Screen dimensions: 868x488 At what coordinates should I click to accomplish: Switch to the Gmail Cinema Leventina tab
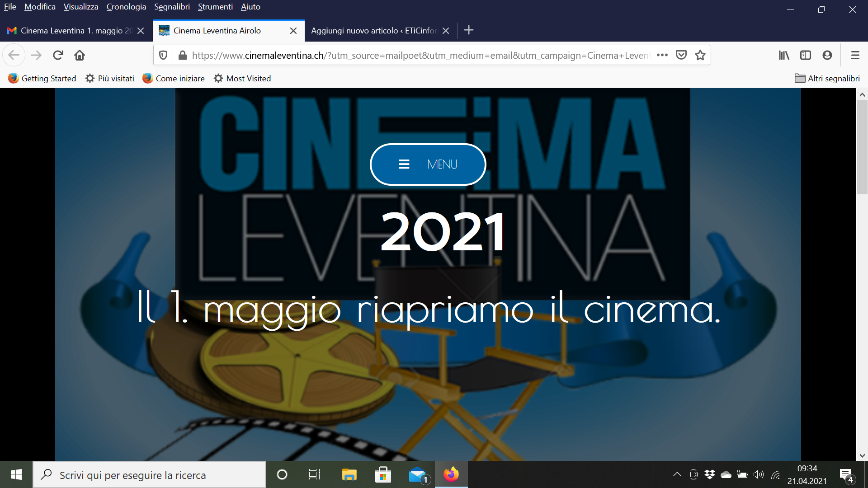(x=76, y=31)
